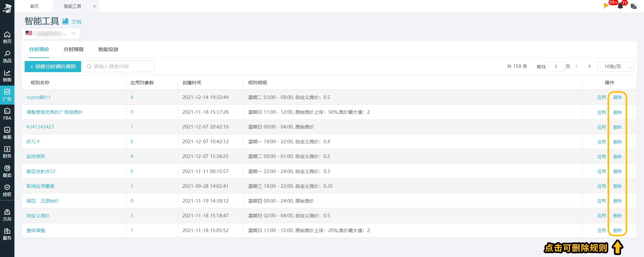Click the app logo in top-left corner

[7, 8]
